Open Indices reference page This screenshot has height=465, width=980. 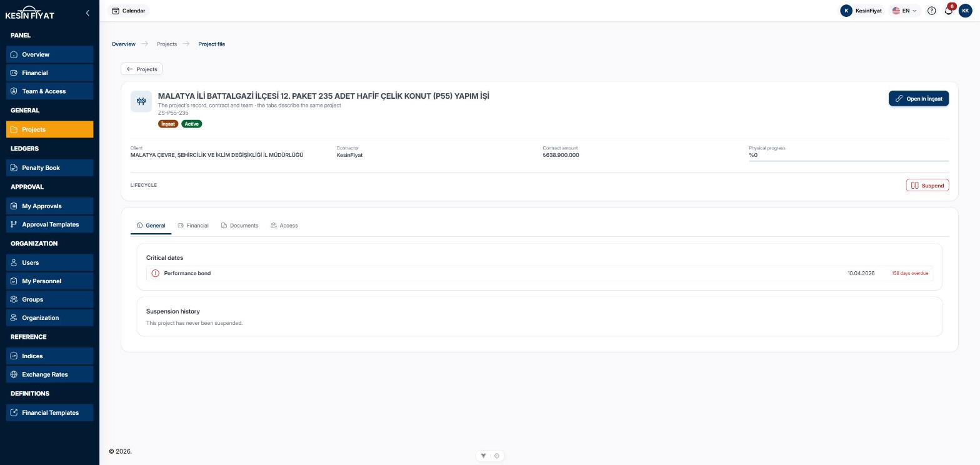[x=49, y=356]
